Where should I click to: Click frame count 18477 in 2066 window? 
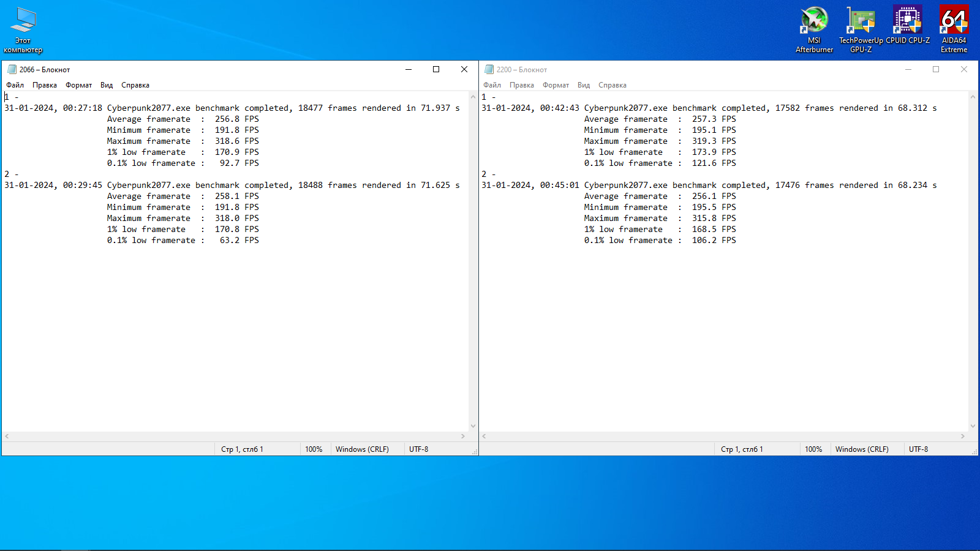pyautogui.click(x=311, y=108)
